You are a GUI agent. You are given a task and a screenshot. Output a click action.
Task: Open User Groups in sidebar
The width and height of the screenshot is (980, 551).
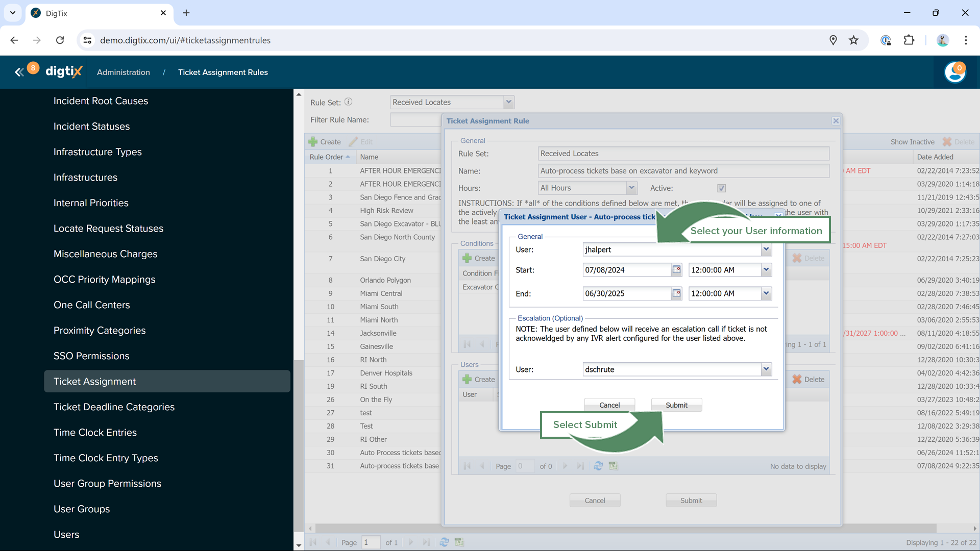coord(82,509)
